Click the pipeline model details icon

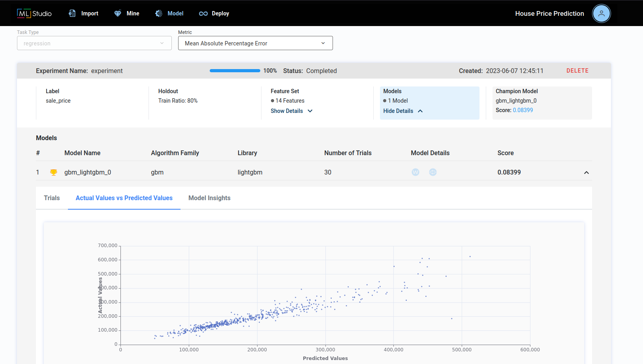(x=433, y=172)
